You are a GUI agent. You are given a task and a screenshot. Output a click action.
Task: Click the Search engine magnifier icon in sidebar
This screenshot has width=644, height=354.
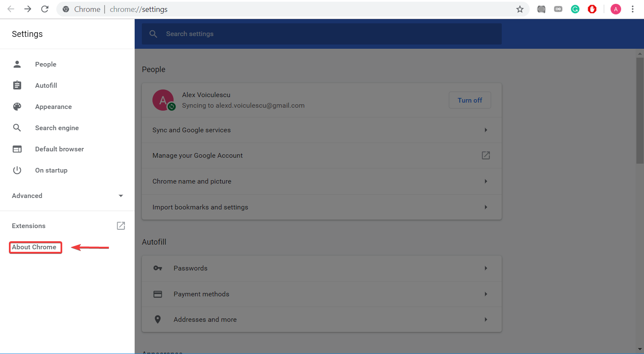(x=17, y=128)
